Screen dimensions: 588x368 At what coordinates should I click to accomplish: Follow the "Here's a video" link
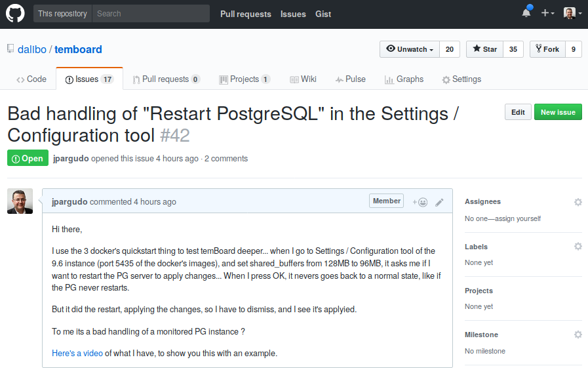click(x=77, y=354)
